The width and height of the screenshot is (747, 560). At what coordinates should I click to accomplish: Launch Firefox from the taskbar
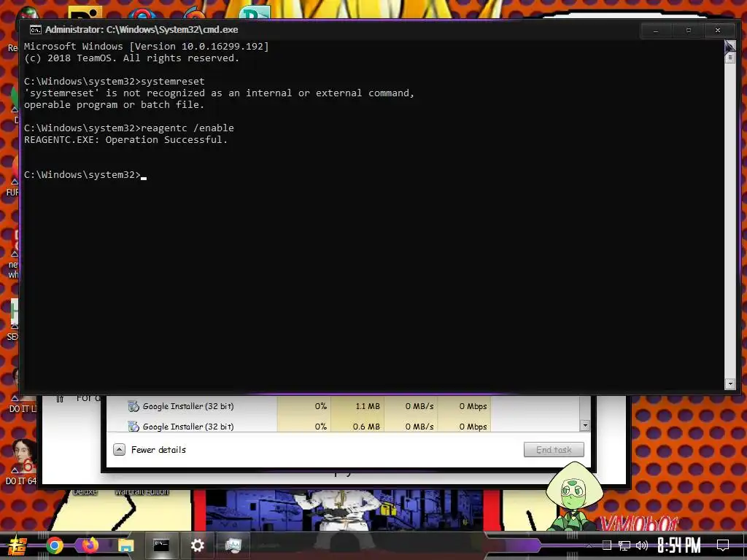click(x=90, y=545)
